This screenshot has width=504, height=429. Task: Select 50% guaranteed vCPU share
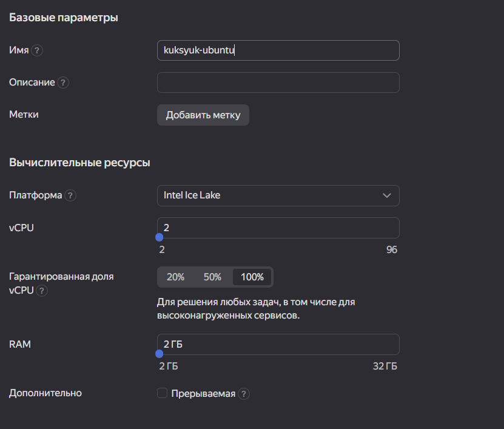click(x=212, y=277)
